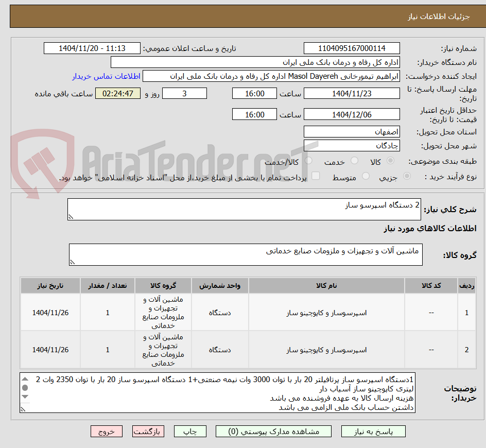Click the بازگشت back button
The width and height of the screenshot is (486, 448).
pos(148,431)
